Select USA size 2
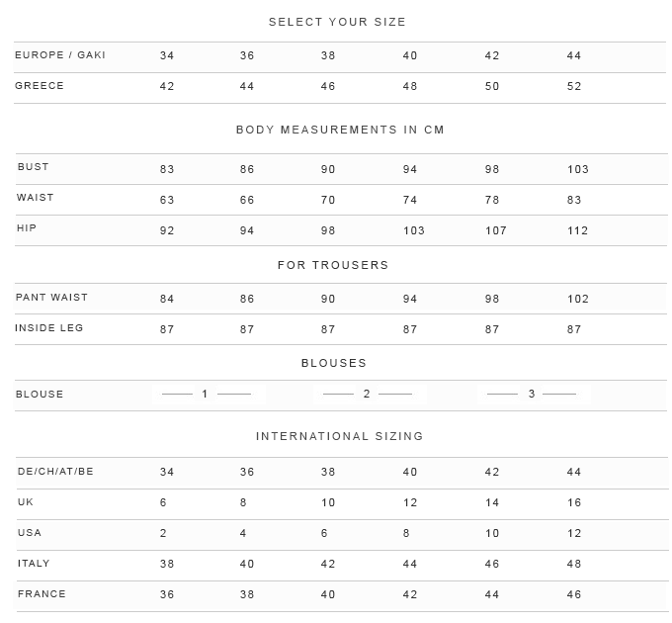Viewport: 672px width, 623px height. pyautogui.click(x=163, y=533)
